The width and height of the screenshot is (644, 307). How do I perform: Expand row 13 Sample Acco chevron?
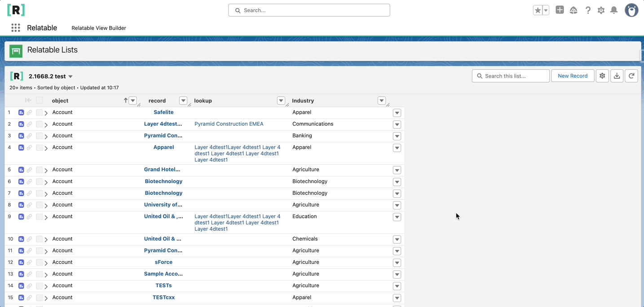[x=46, y=275]
